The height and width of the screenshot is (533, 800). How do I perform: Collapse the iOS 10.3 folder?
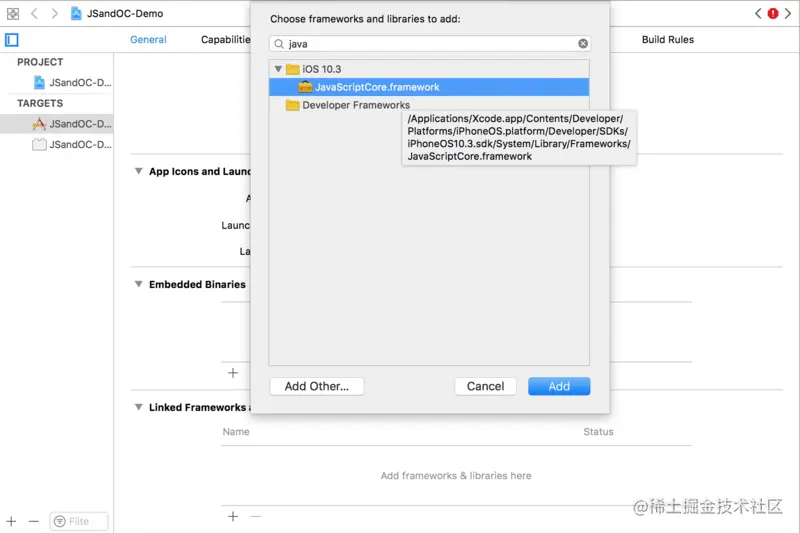pyautogui.click(x=278, y=69)
